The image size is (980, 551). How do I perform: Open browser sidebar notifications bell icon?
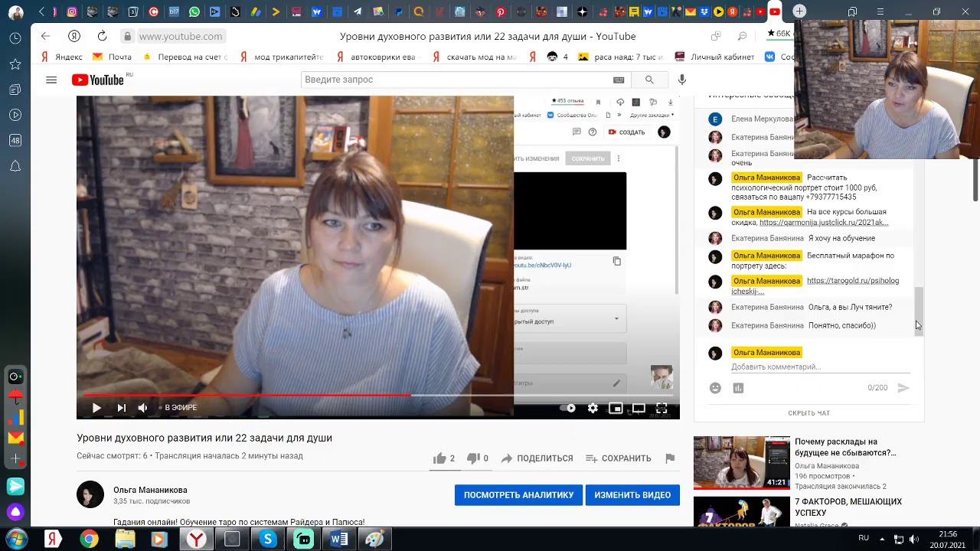[x=15, y=166]
